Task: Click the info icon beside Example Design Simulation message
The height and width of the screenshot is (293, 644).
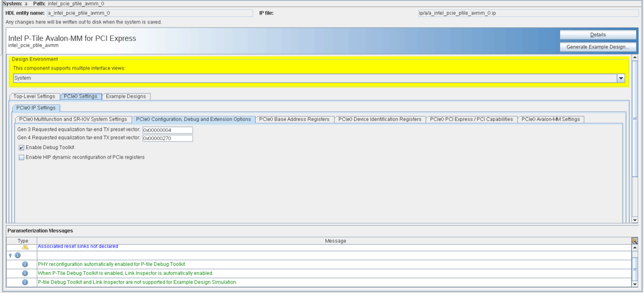Action: pyautogui.click(x=25, y=282)
